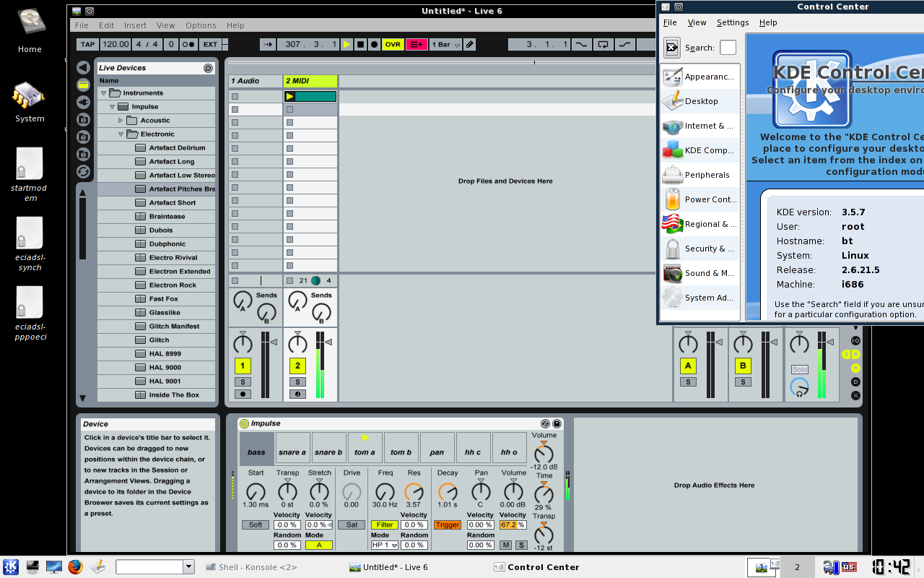The height and width of the screenshot is (578, 924).
Task: Open the Options menu in Live
Action: coord(201,25)
